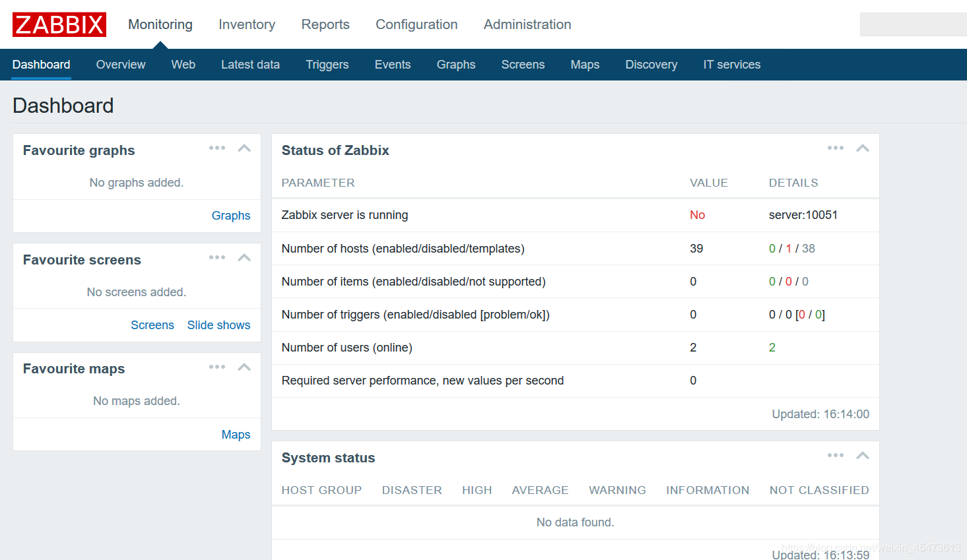
Task: Click the 'No graphs added.' message
Action: click(137, 183)
